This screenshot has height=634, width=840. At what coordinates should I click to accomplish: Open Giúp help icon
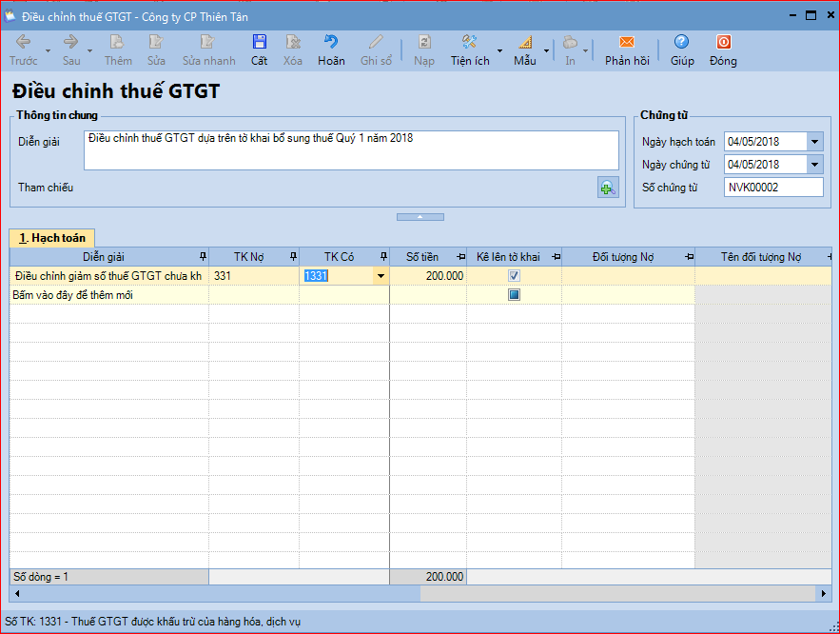tap(681, 50)
